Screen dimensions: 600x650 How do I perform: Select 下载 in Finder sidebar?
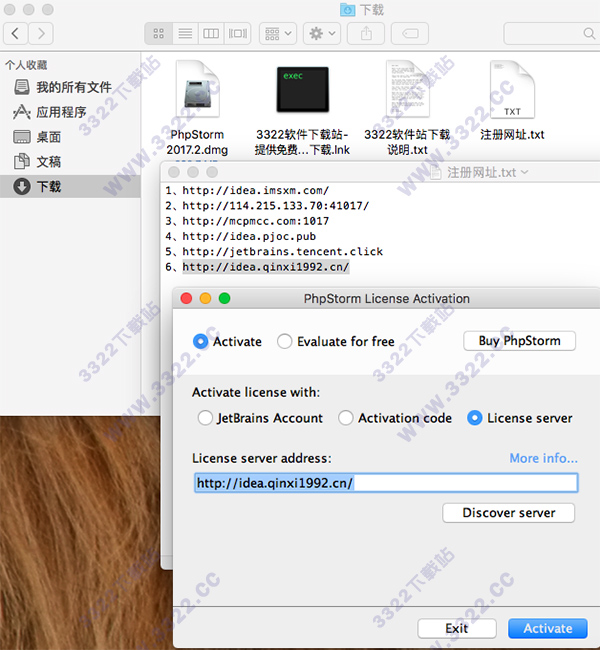point(70,186)
